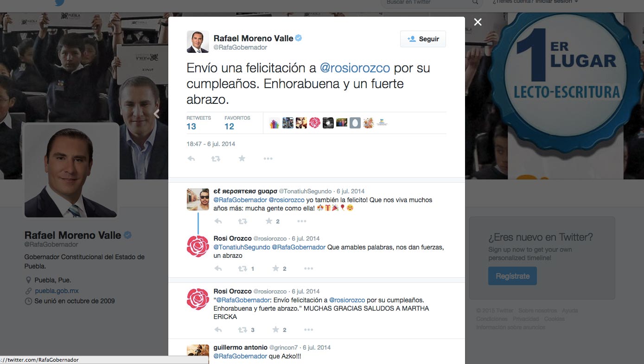Image resolution: width=644 pixels, height=364 pixels.
Task: View the 13 retweets list
Action: 191,127
